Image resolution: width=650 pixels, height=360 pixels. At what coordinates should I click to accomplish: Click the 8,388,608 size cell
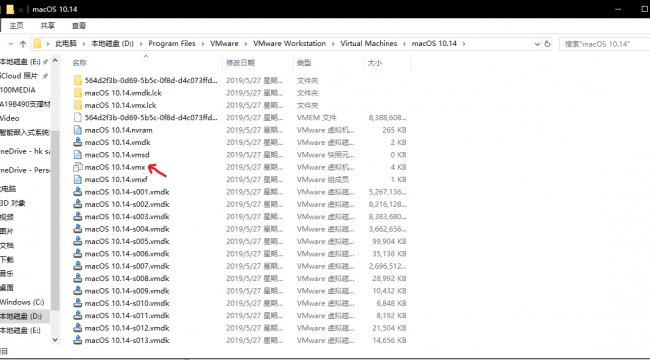pos(387,117)
